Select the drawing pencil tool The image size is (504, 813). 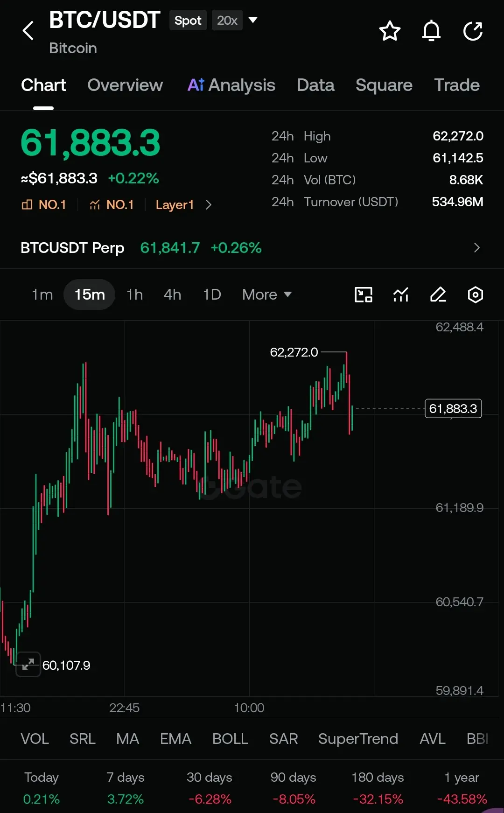pos(438,295)
